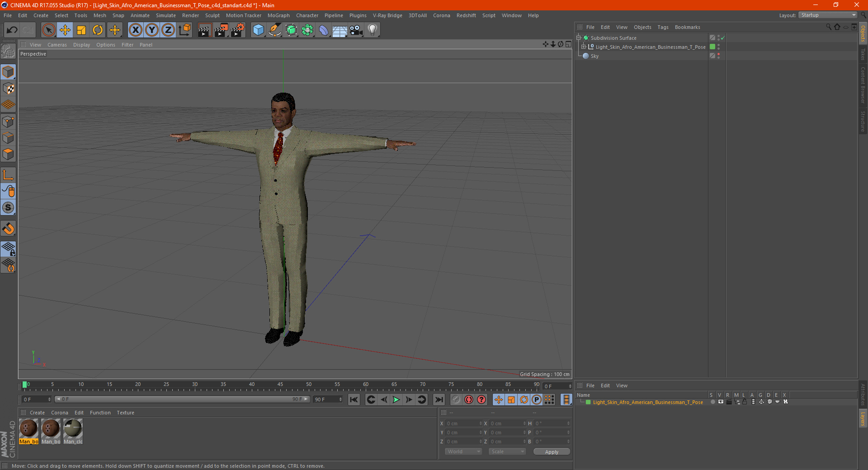Open the Scale mode dropdown

[507, 451]
